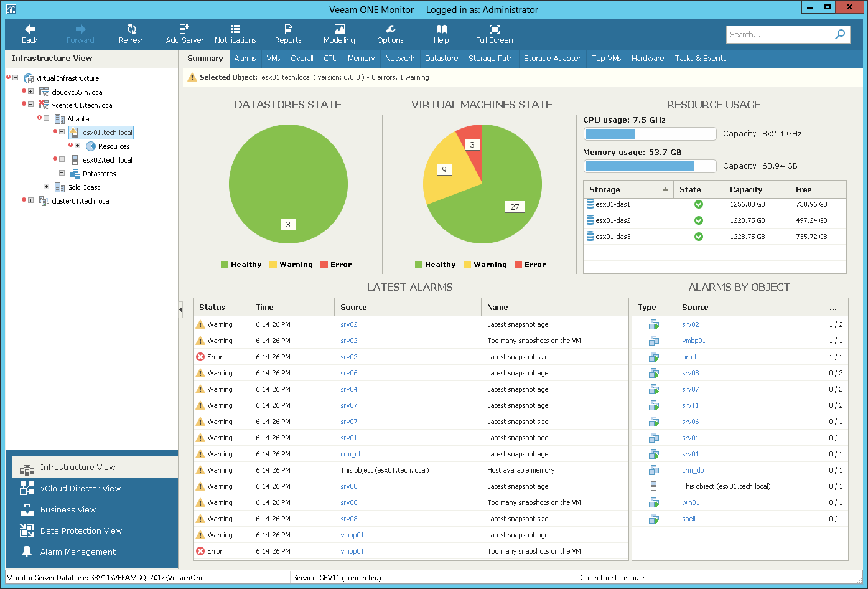Click the esx01-das2 datastore icon

(590, 220)
